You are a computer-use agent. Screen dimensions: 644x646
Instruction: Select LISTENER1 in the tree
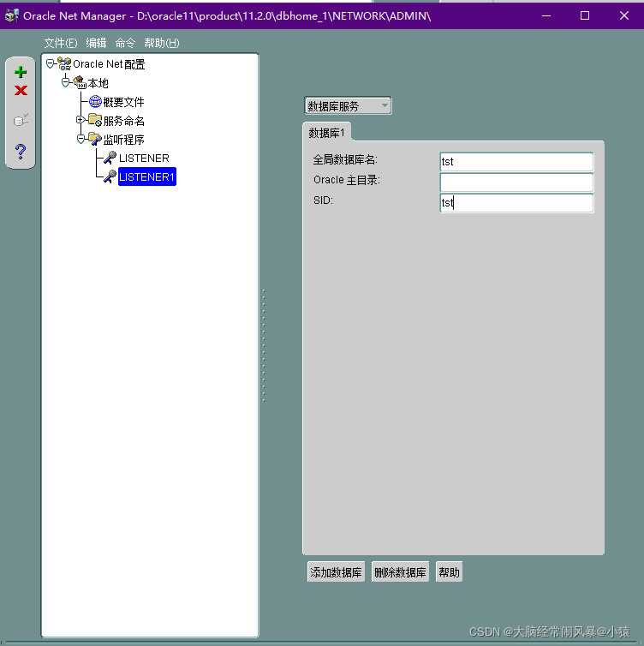(x=147, y=176)
